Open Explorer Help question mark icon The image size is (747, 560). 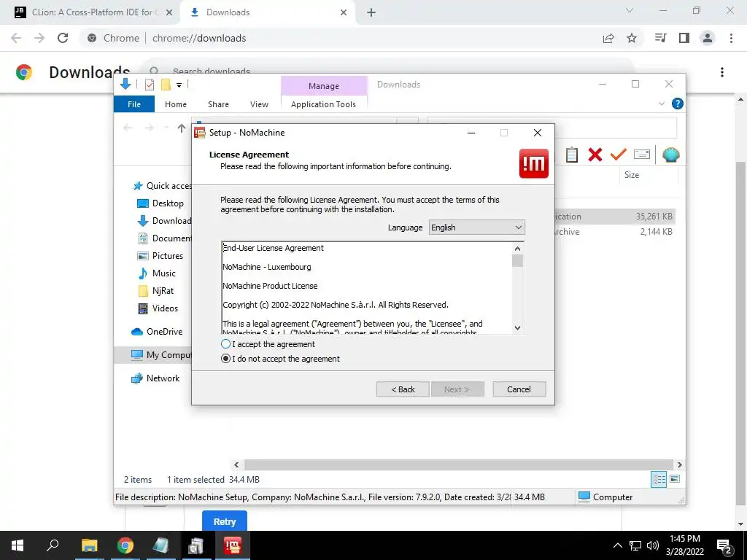point(677,104)
